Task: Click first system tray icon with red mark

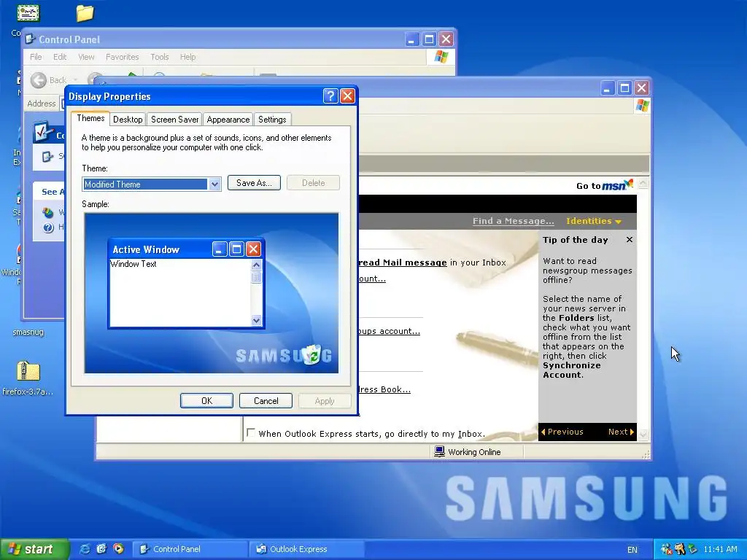Action: click(667, 549)
